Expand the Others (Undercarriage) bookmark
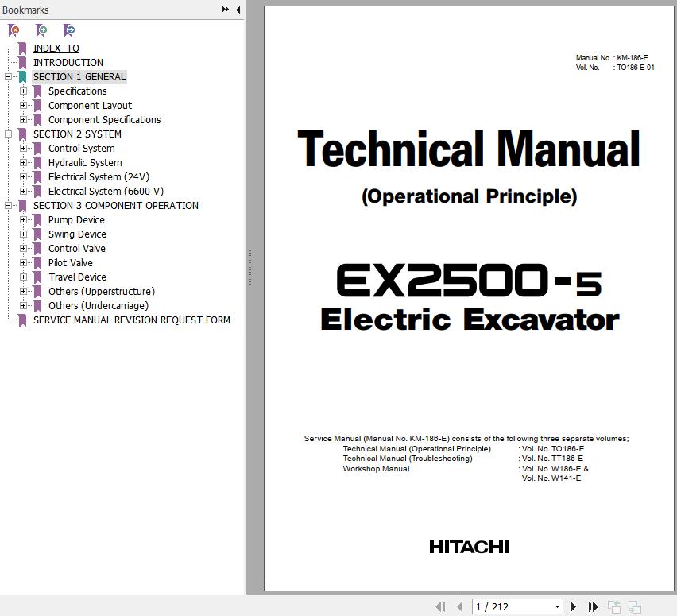The height and width of the screenshot is (616, 677). click(x=23, y=306)
